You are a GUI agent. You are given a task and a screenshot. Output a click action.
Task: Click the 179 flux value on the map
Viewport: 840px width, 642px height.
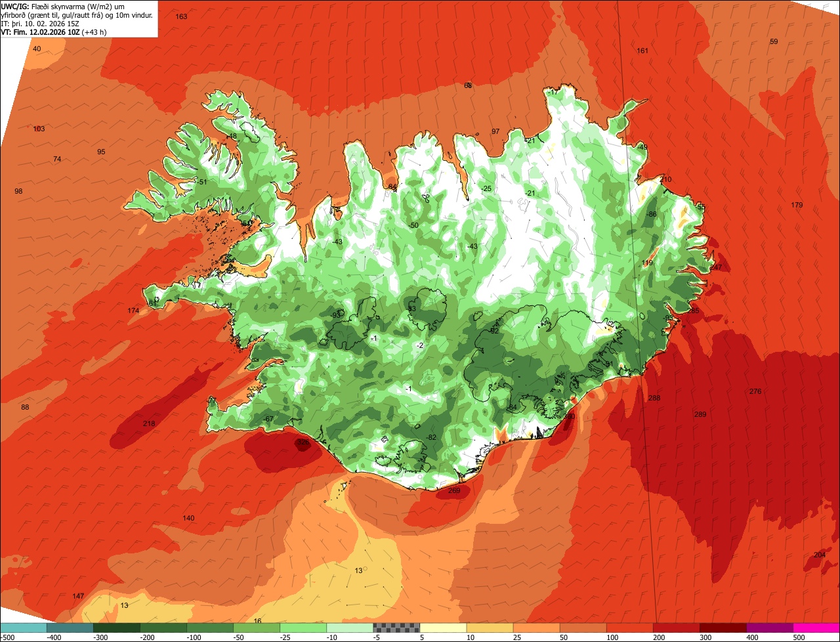click(x=797, y=205)
